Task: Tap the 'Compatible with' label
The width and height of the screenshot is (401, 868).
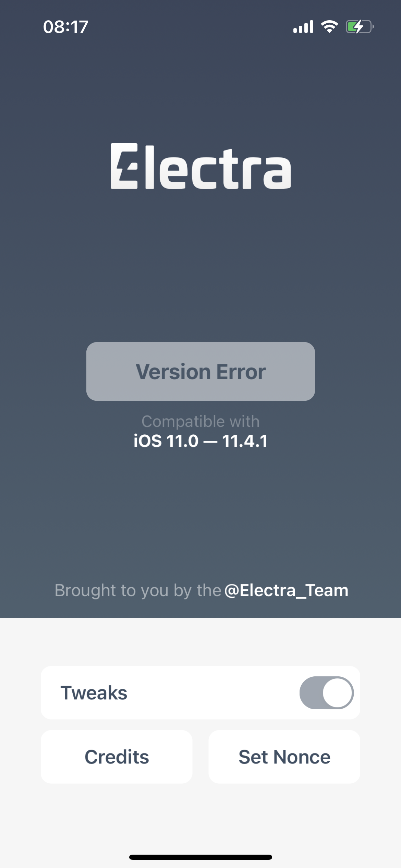Action: coord(200,422)
